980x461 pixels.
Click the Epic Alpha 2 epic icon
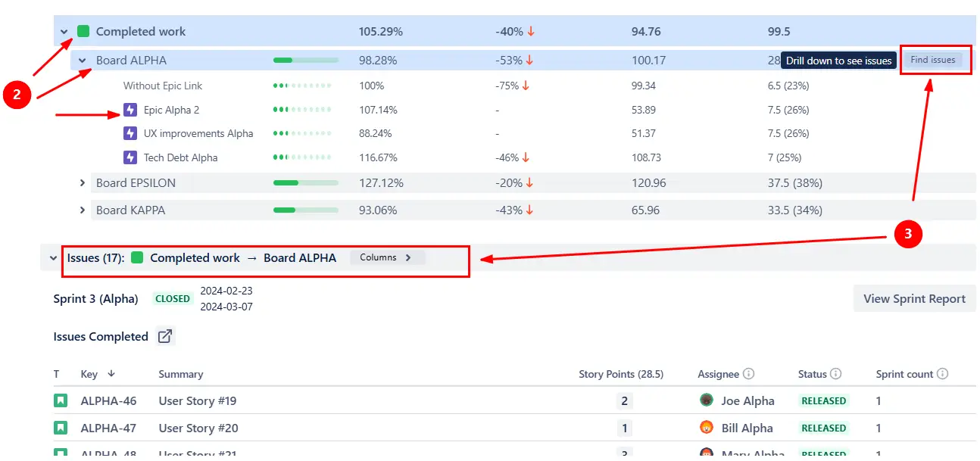[130, 110]
